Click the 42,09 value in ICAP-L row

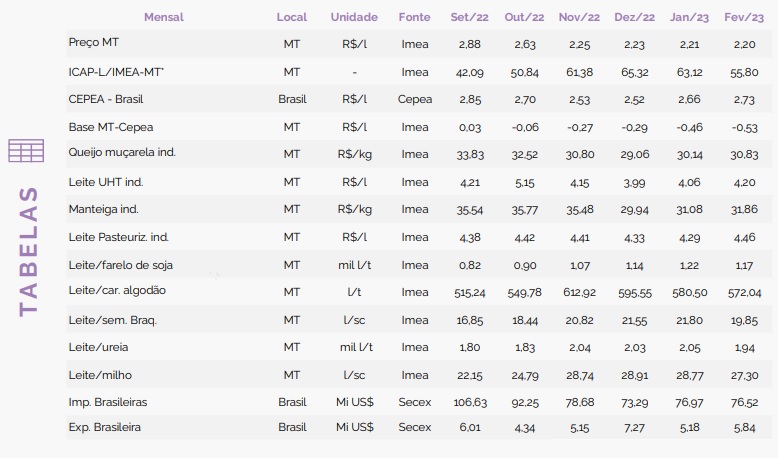(x=470, y=72)
